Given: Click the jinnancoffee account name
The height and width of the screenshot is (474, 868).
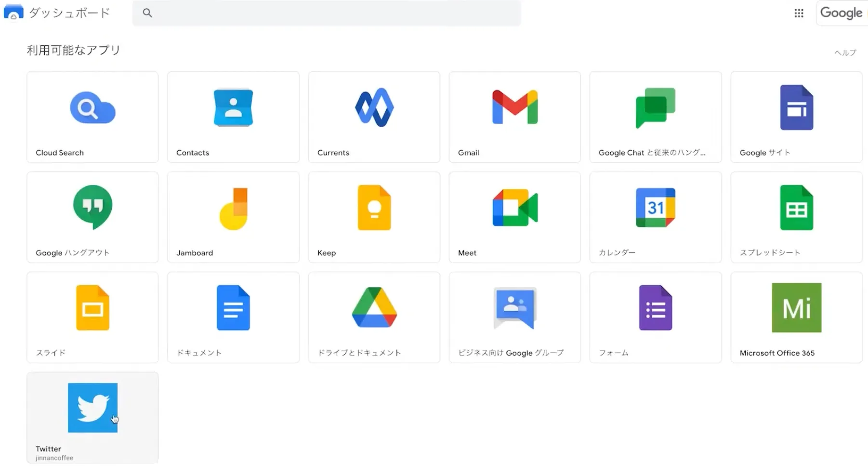Looking at the screenshot, I should (x=54, y=458).
